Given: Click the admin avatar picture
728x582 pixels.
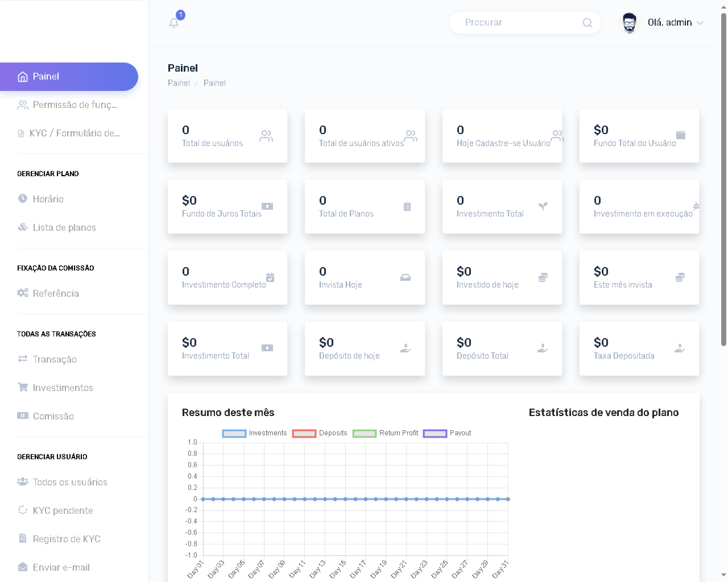Looking at the screenshot, I should [x=629, y=23].
